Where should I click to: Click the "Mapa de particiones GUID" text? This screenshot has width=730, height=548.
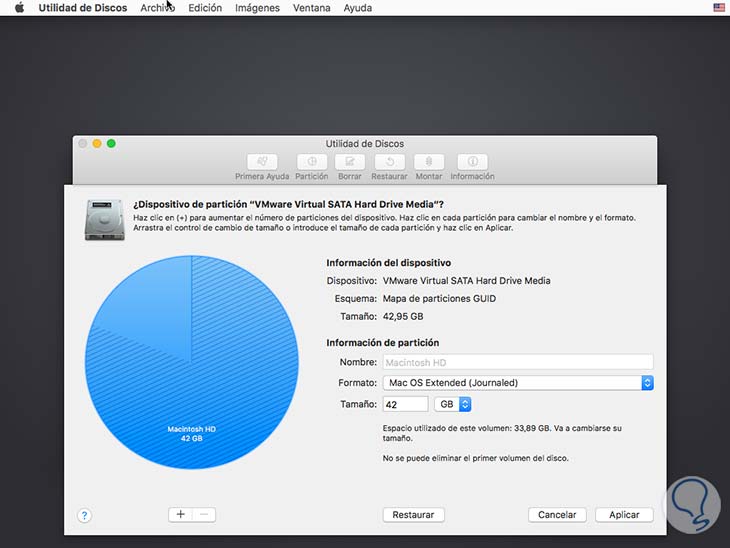pyautogui.click(x=439, y=298)
